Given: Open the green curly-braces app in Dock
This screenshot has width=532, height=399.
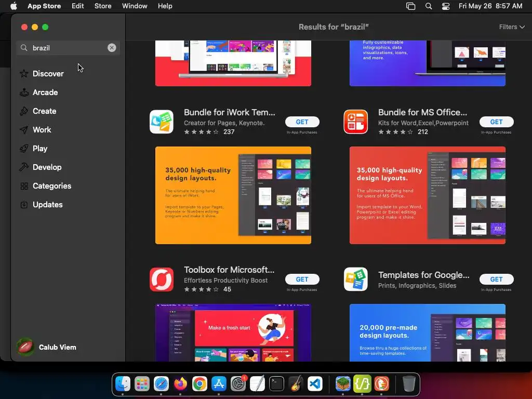Looking at the screenshot, I should [x=362, y=384].
